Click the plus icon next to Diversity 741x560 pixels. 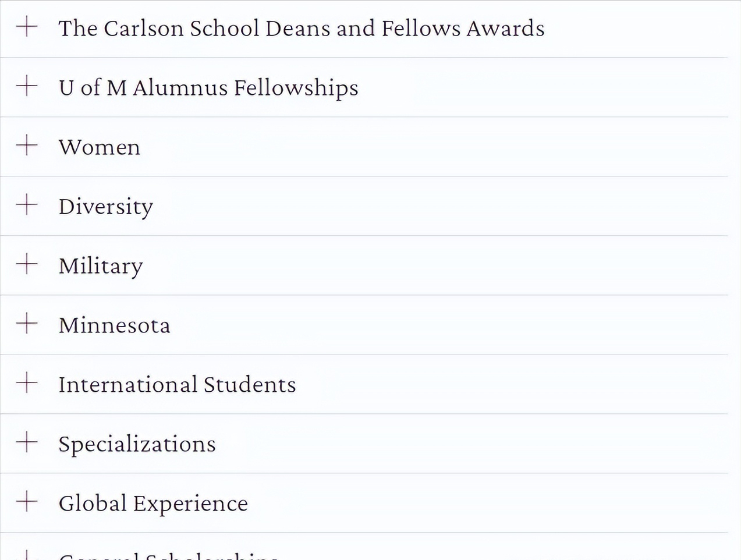[x=27, y=205]
